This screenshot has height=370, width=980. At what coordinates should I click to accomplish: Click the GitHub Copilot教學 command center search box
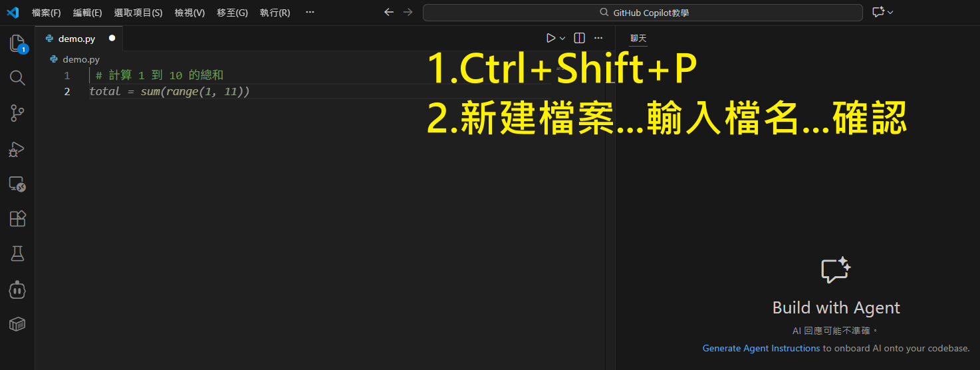[x=643, y=13]
